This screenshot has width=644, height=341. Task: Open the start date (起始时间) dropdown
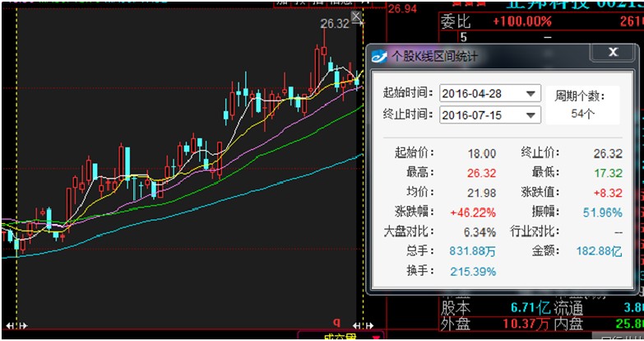(x=530, y=93)
